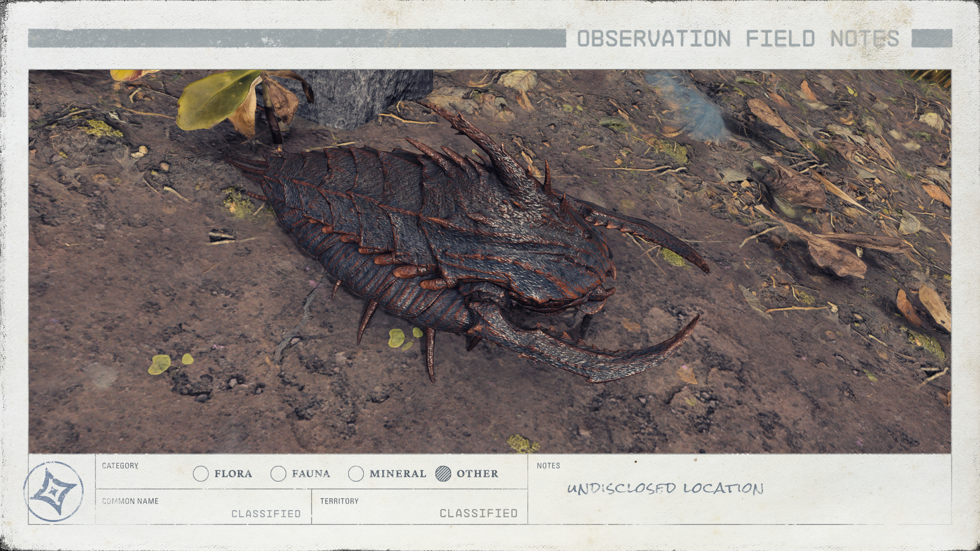Click the armored creature photo
Screen dimensions: 980x551
[489, 261]
